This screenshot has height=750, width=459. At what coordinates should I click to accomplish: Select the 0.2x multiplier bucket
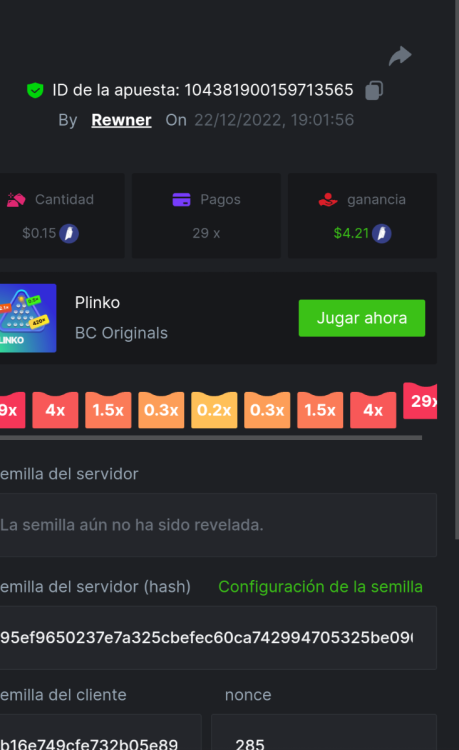point(214,410)
